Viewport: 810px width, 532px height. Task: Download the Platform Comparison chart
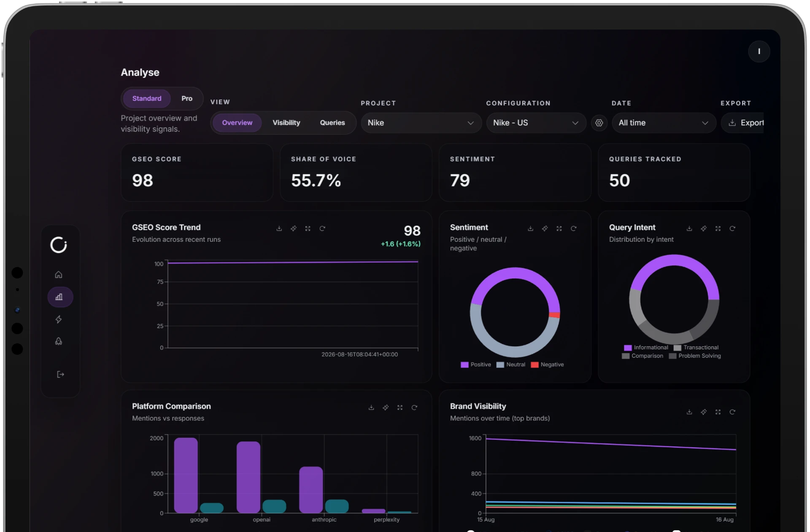[371, 407]
